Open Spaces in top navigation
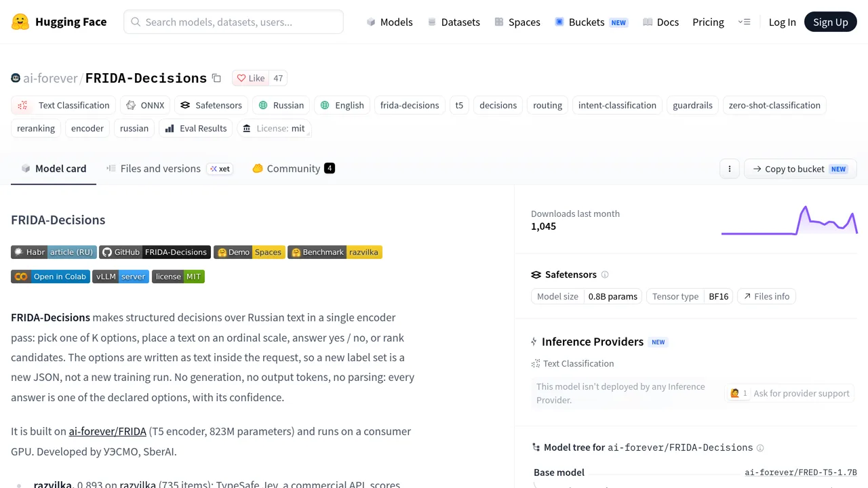Image resolution: width=868 pixels, height=488 pixels. 517,22
